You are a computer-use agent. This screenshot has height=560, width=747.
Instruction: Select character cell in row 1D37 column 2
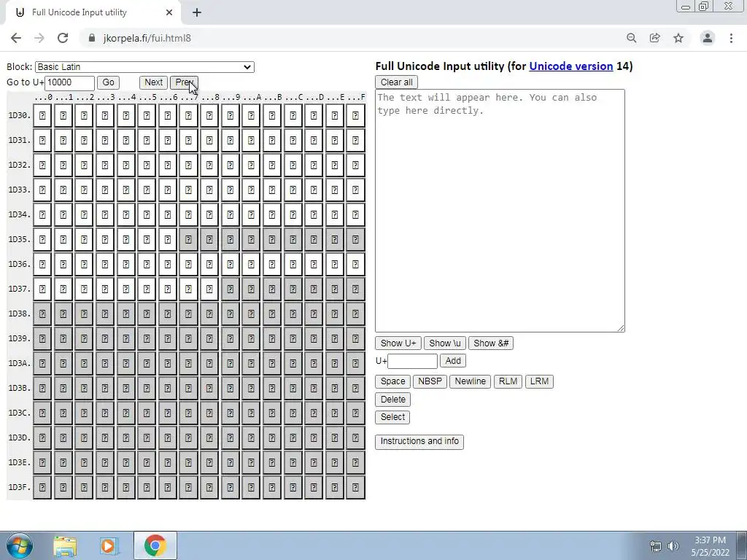pyautogui.click(x=84, y=289)
